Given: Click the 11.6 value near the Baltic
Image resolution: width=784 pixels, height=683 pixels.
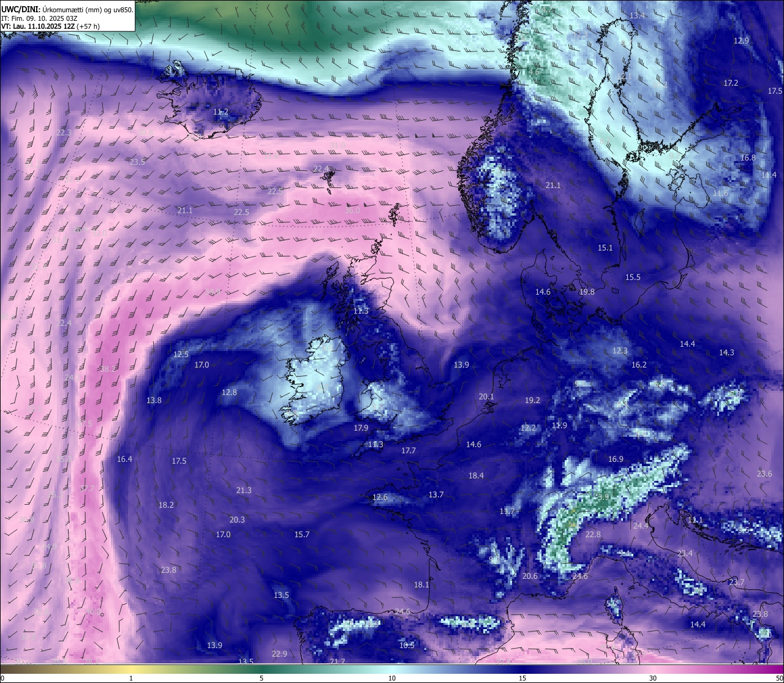Looking at the screenshot, I should 720,193.
